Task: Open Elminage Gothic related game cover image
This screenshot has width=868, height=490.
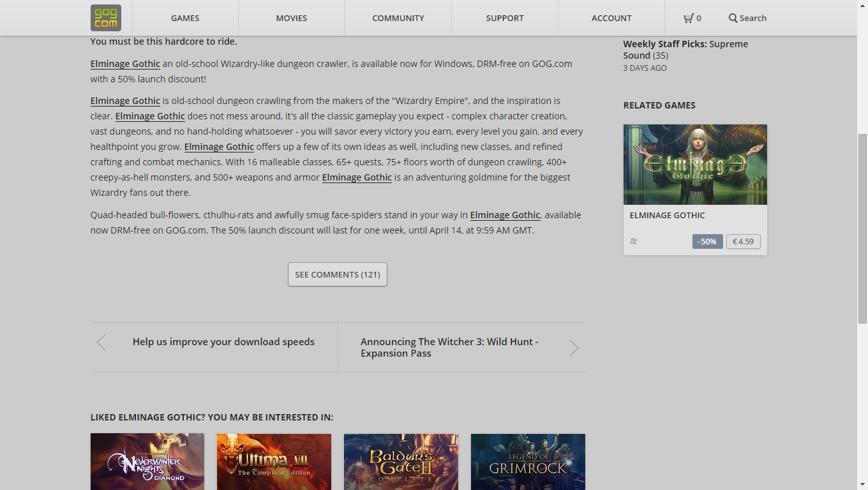Action: (x=695, y=165)
